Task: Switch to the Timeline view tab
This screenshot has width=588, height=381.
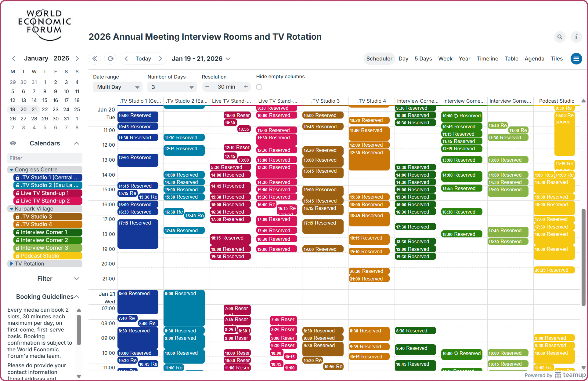Action: [x=487, y=59]
